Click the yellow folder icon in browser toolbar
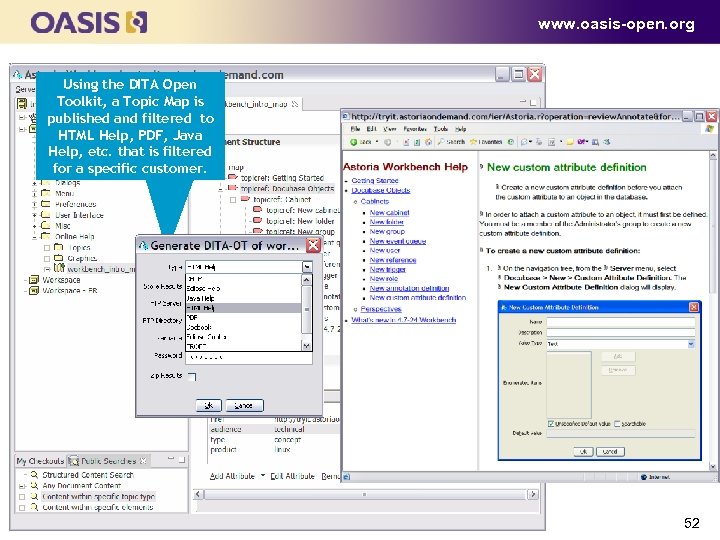Viewport: 720px width, 540px height. click(570, 142)
